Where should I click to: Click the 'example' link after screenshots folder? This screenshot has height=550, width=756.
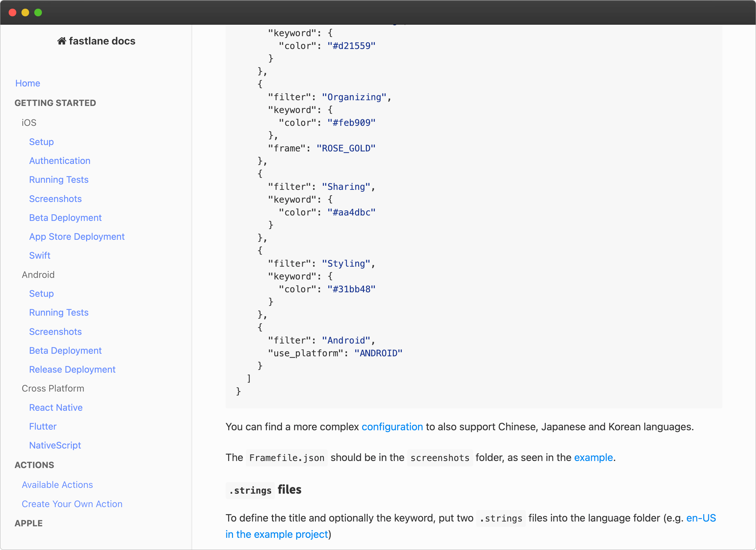click(593, 457)
